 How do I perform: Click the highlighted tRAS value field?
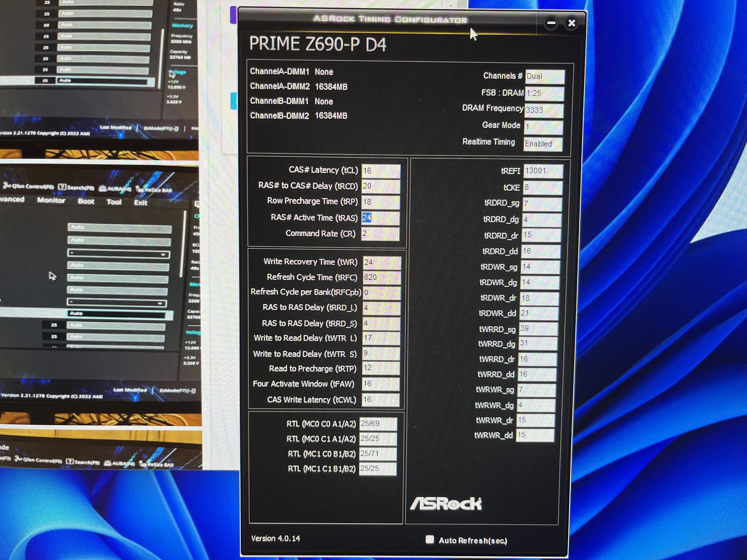(x=380, y=218)
